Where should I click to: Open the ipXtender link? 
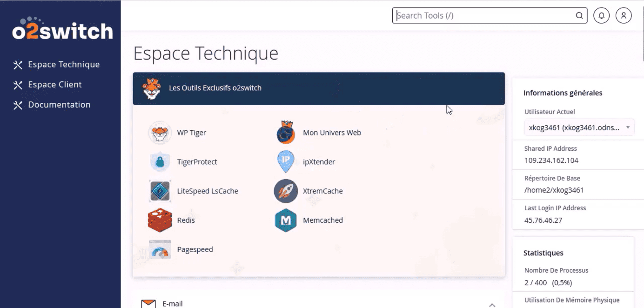(x=319, y=162)
